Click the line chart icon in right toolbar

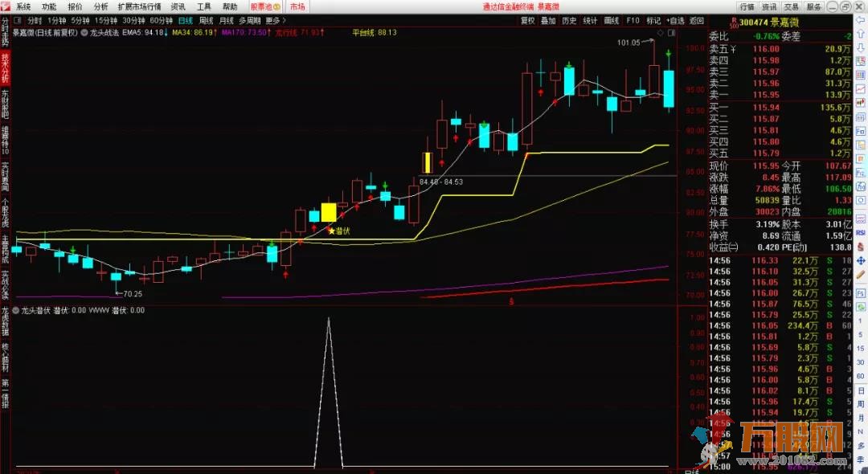tap(860, 89)
